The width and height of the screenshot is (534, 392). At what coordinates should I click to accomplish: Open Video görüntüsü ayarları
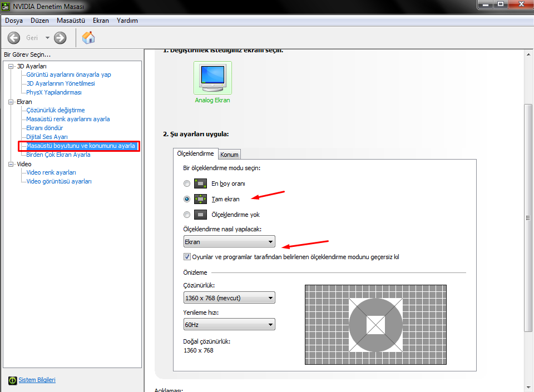[x=59, y=181]
